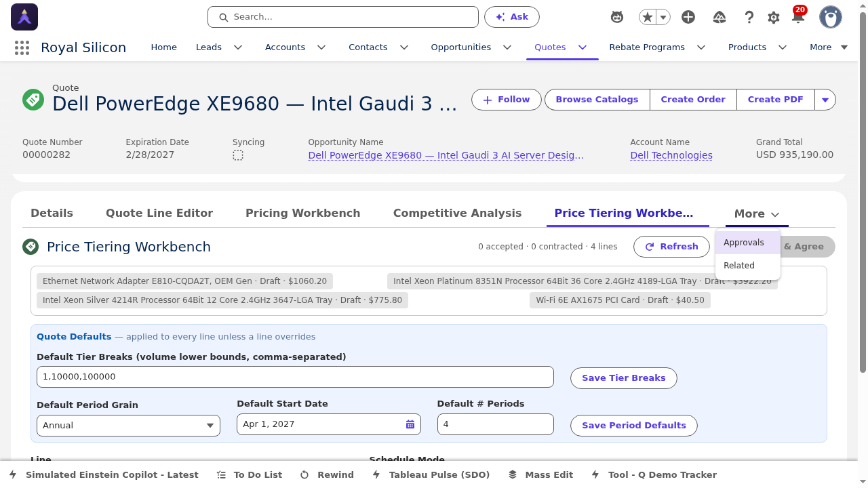The height and width of the screenshot is (488, 868).
Task: Click the Price Tiering Workbench header icon
Action: point(31,247)
